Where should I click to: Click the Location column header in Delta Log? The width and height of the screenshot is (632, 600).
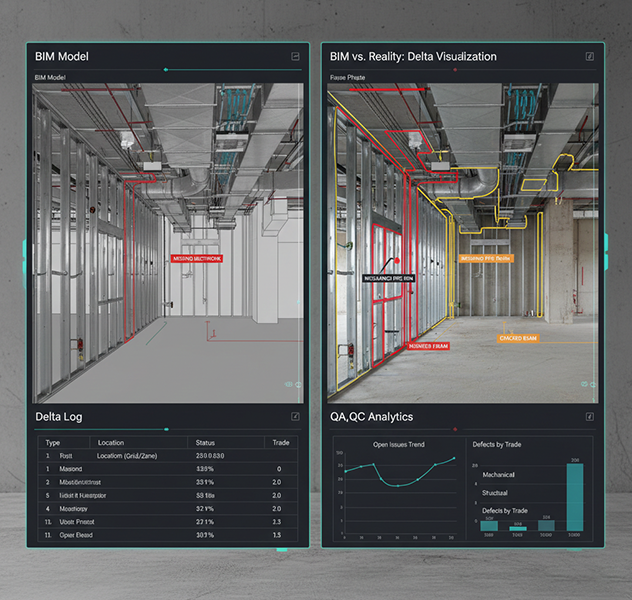tap(110, 442)
